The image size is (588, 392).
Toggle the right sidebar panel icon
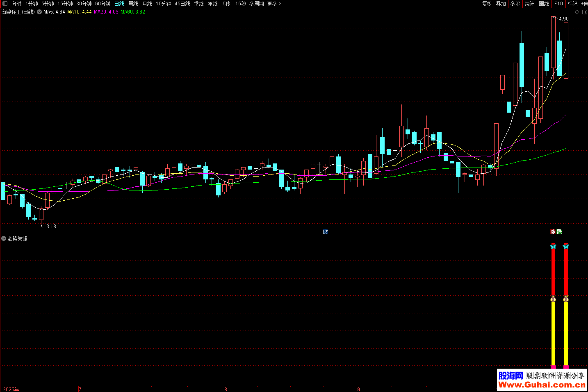(584, 12)
